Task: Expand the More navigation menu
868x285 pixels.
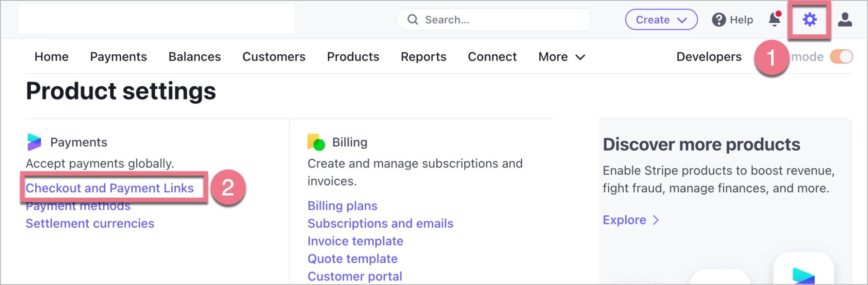Action: pyautogui.click(x=561, y=57)
